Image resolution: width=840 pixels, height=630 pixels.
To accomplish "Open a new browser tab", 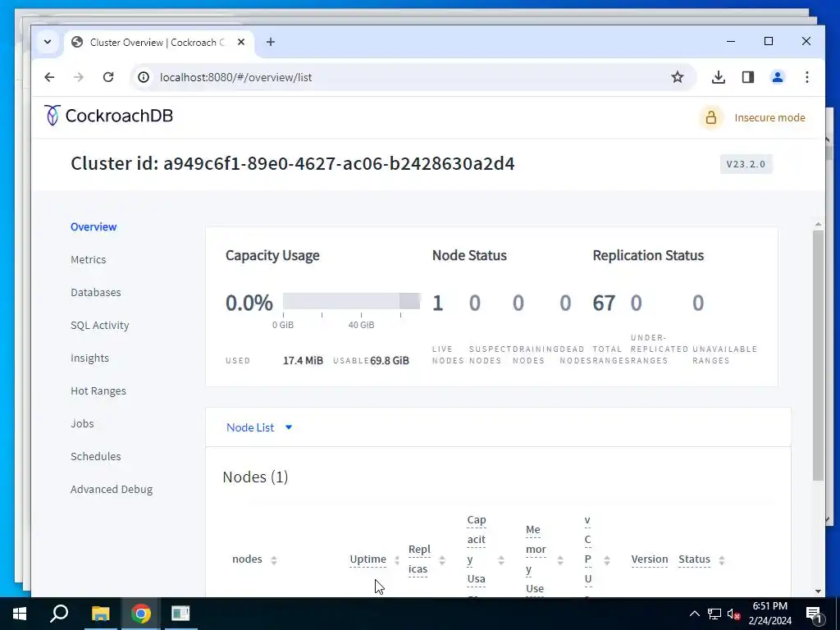I will click(x=271, y=42).
